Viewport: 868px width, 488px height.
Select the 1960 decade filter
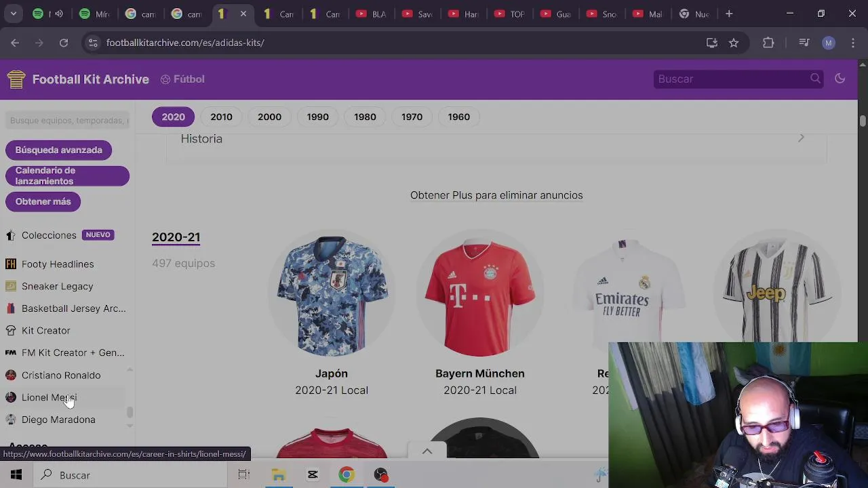click(x=458, y=117)
